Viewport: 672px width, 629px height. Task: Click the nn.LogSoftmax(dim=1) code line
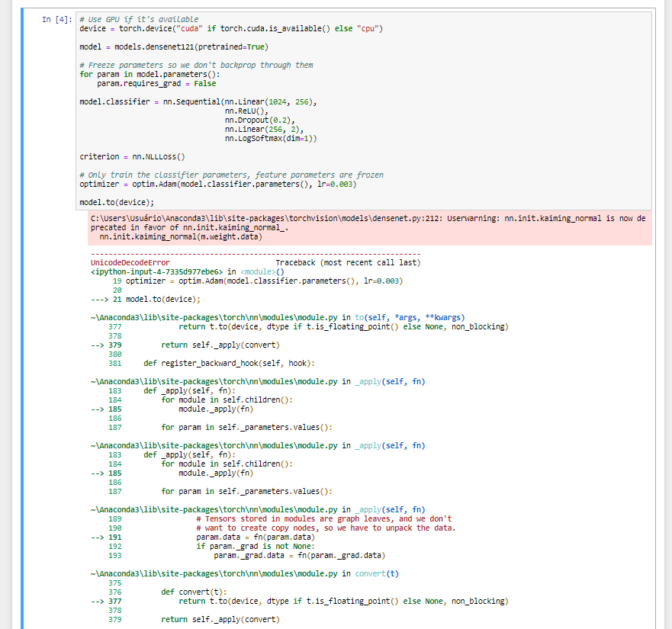[271, 138]
